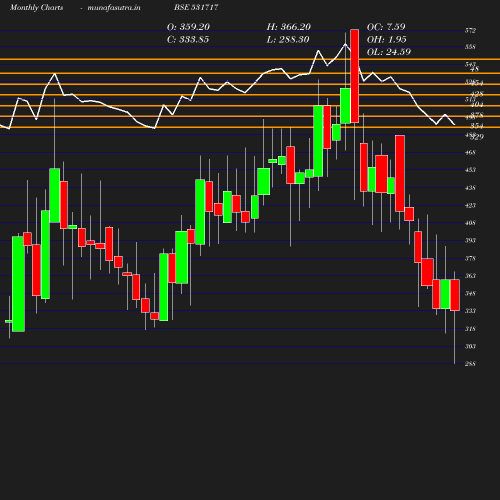Click the 288 price axis label
Image resolution: width=500 pixels, height=500 pixels.
click(x=470, y=364)
